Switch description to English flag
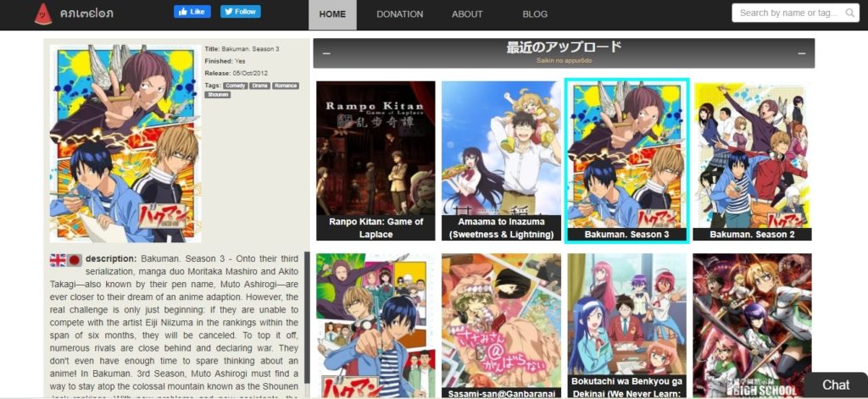This screenshot has width=868, height=399. point(58,260)
